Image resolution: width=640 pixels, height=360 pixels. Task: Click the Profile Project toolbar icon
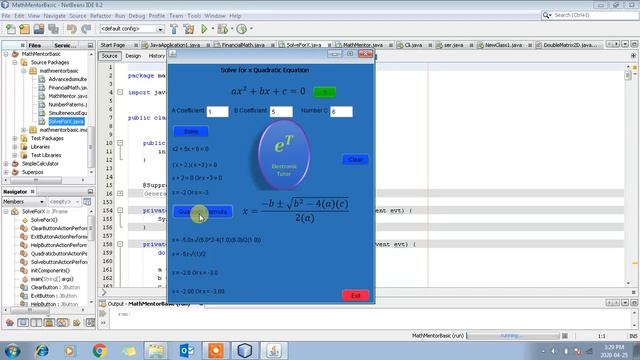tap(242, 29)
